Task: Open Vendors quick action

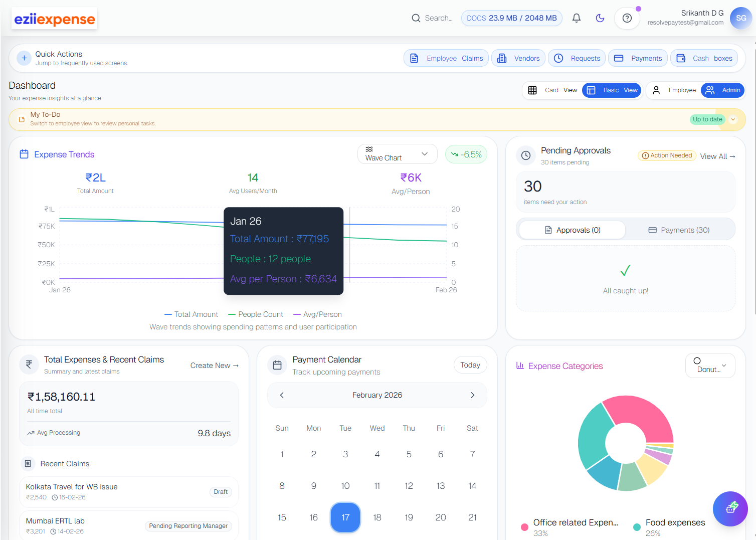Action: tap(518, 58)
